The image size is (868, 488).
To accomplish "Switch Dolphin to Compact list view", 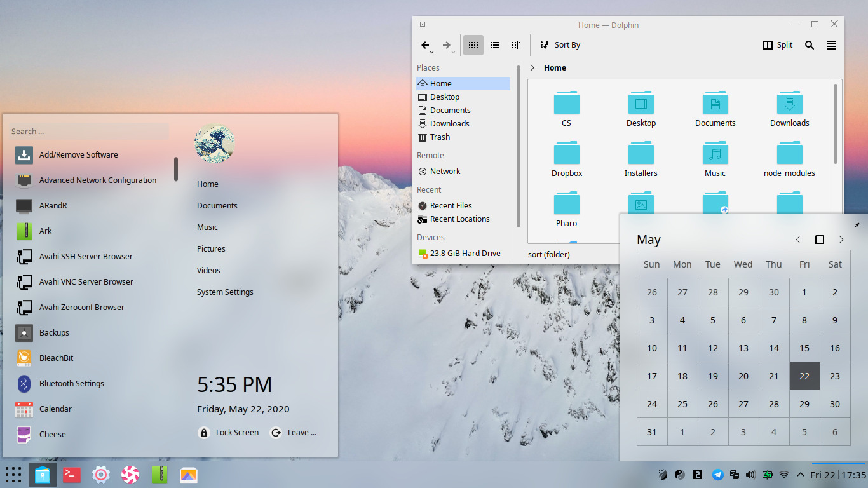I will point(495,45).
